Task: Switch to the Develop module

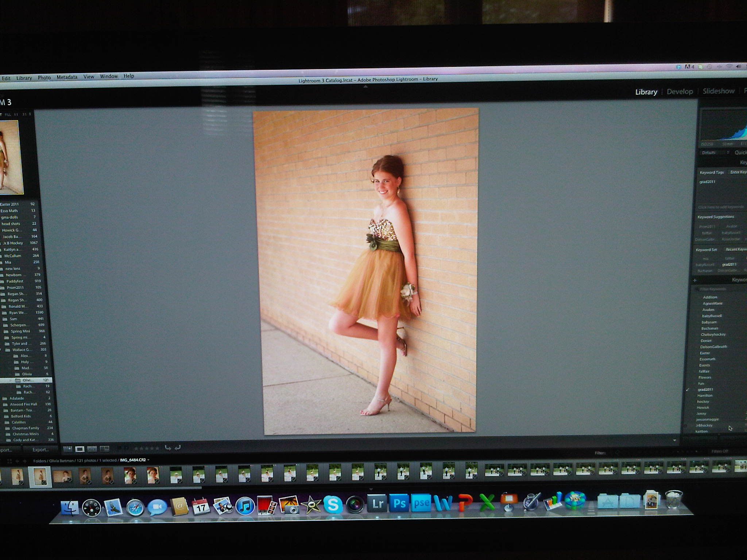Action: coord(680,92)
